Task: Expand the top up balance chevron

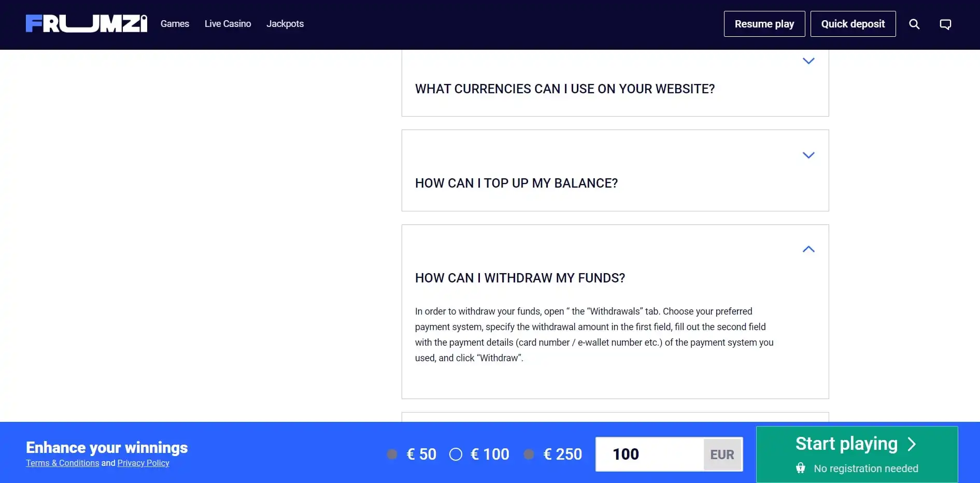Action: pos(808,155)
